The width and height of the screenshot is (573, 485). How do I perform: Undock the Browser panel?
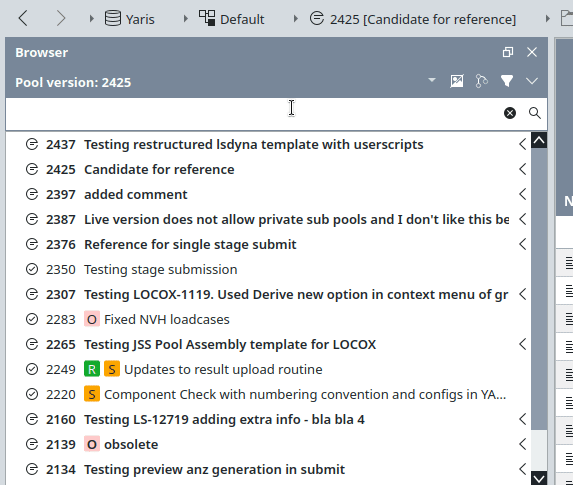[x=508, y=52]
